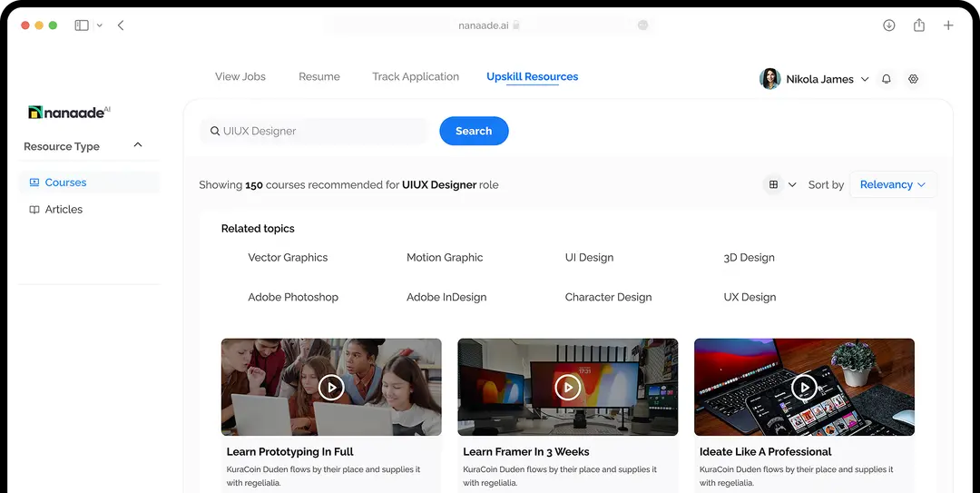Image resolution: width=980 pixels, height=493 pixels.
Task: Open the Relevancy sort dropdown
Action: [892, 184]
